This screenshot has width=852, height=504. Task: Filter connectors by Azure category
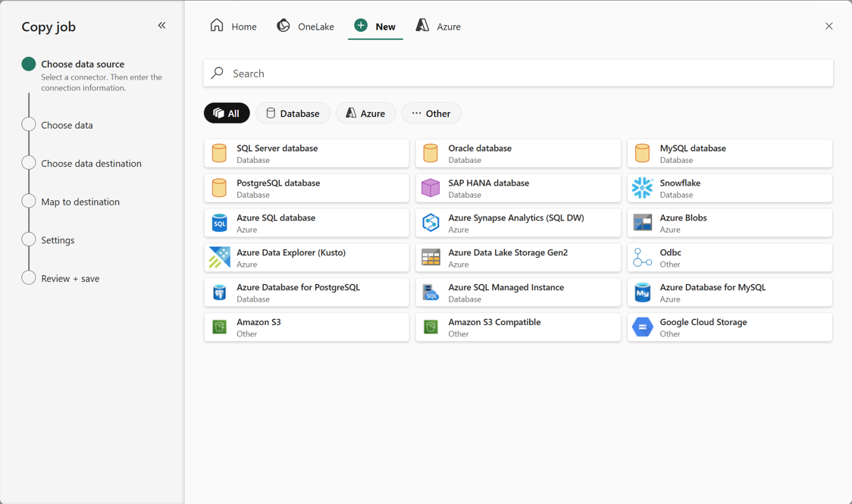(x=365, y=113)
